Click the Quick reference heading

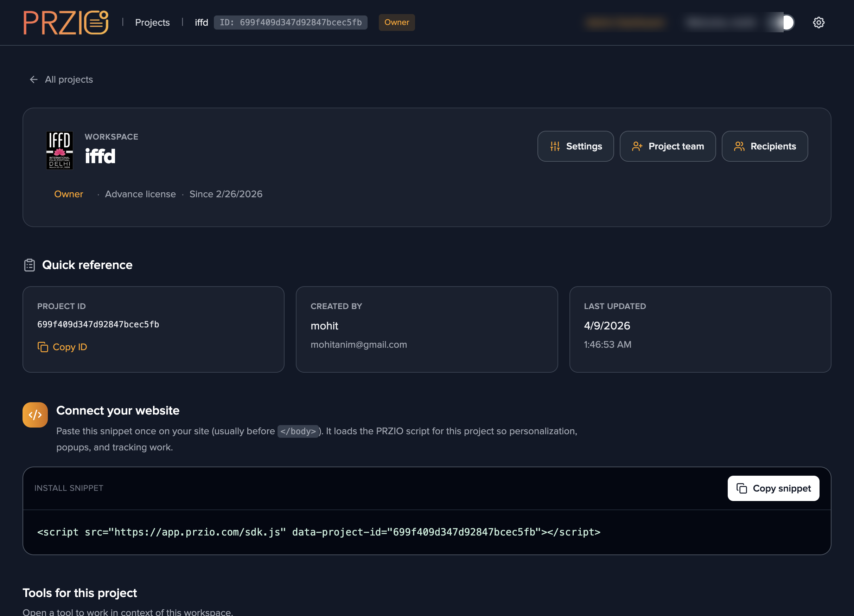(87, 265)
